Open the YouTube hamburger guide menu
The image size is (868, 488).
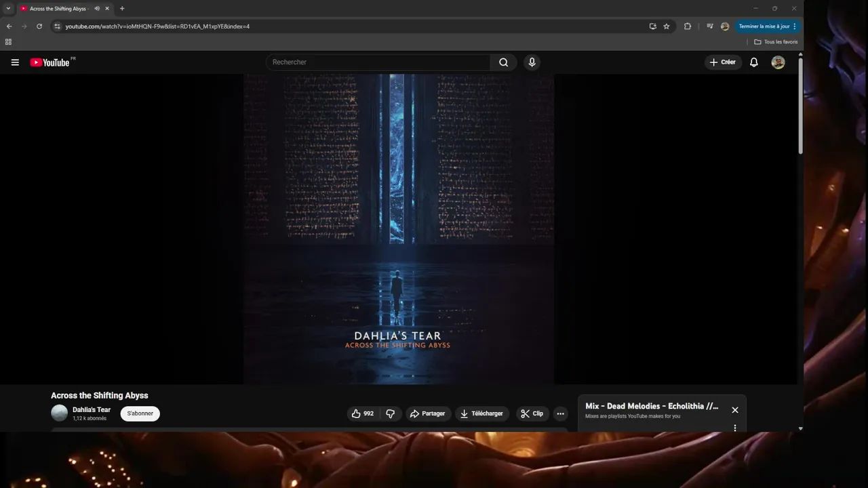pyautogui.click(x=15, y=62)
